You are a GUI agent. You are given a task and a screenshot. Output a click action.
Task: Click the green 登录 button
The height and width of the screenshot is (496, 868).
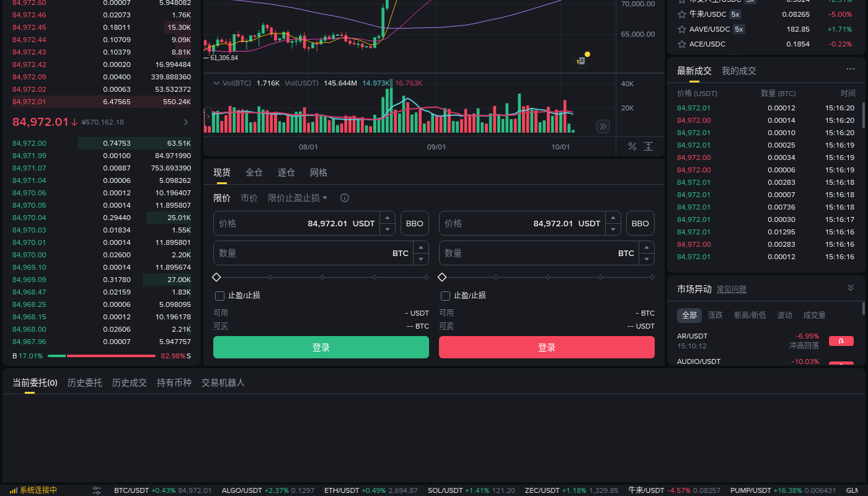(321, 347)
